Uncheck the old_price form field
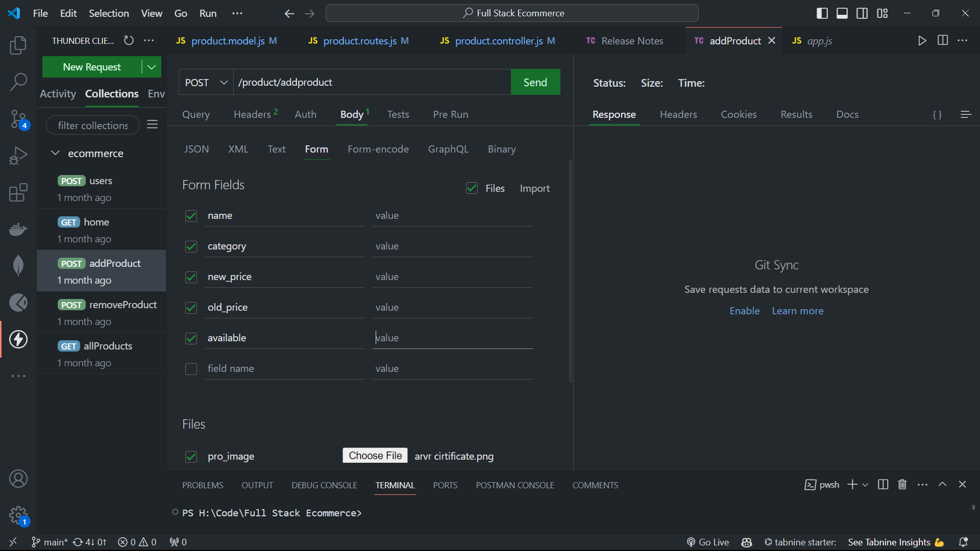The width and height of the screenshot is (980, 551). (x=191, y=308)
